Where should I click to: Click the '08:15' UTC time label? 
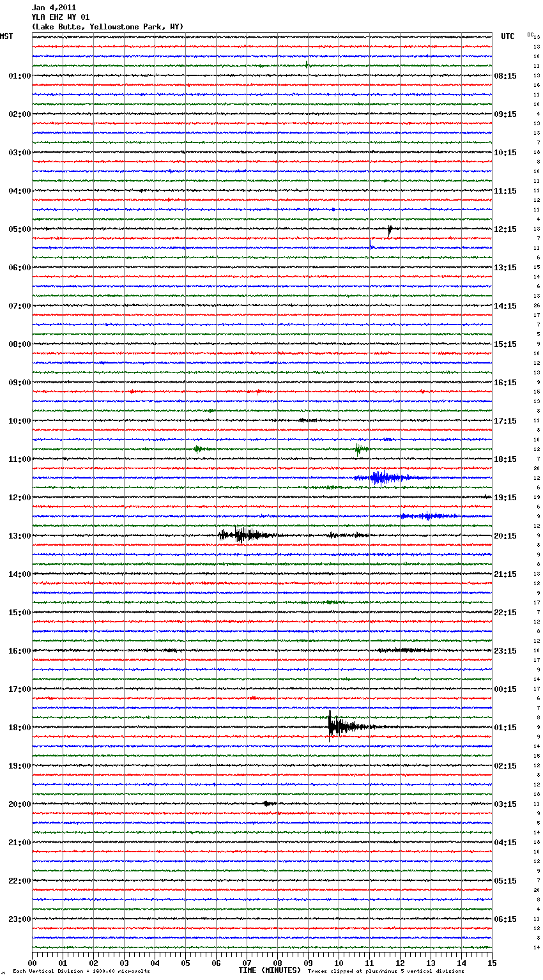[505, 76]
